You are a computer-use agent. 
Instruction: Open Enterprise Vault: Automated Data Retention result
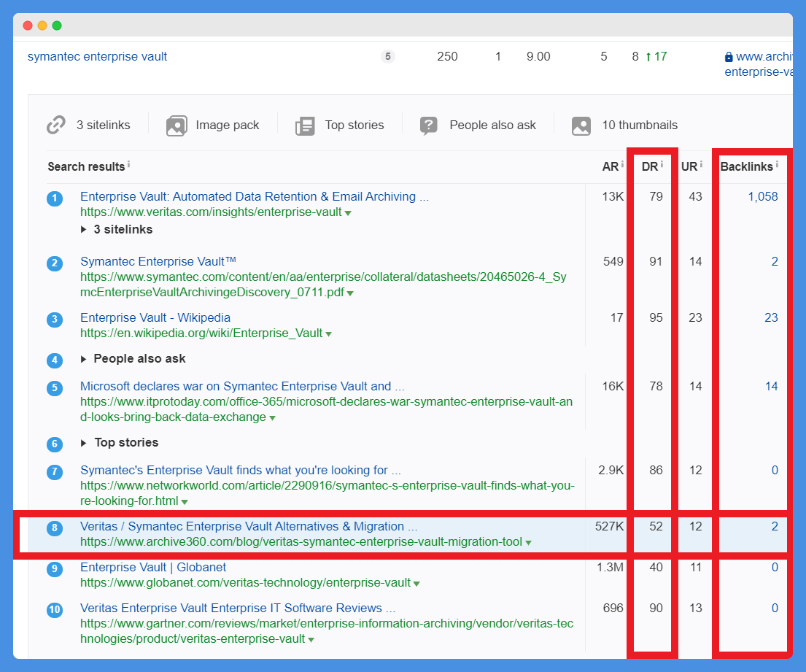point(255,196)
